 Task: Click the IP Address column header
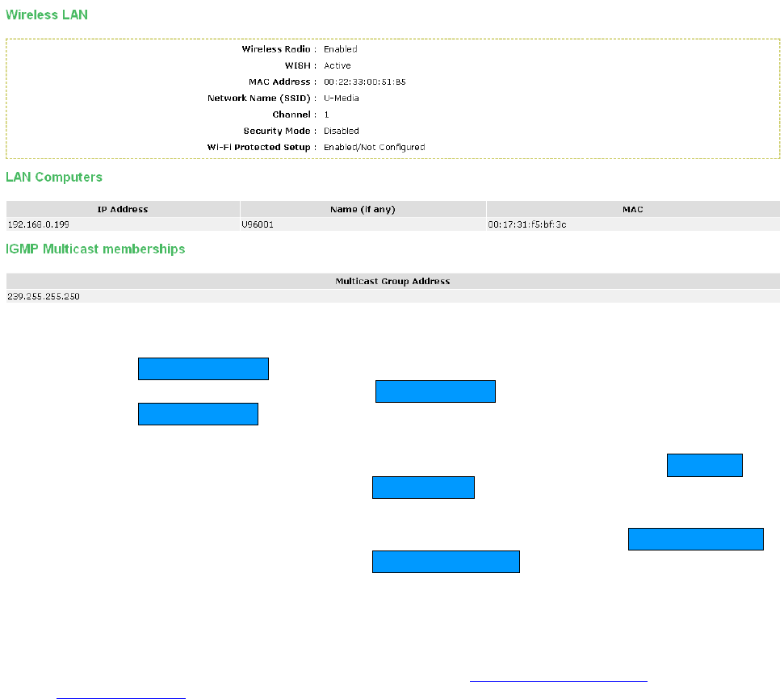pyautogui.click(x=123, y=209)
